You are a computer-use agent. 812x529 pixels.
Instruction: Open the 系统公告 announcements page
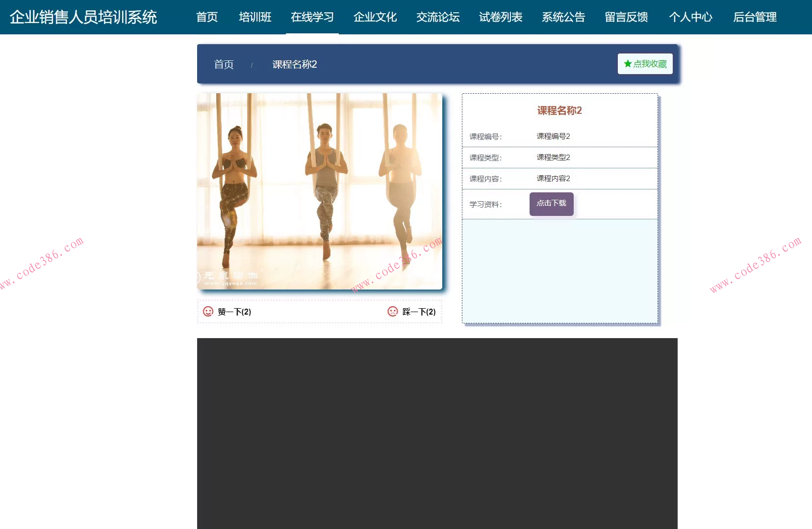(x=563, y=17)
